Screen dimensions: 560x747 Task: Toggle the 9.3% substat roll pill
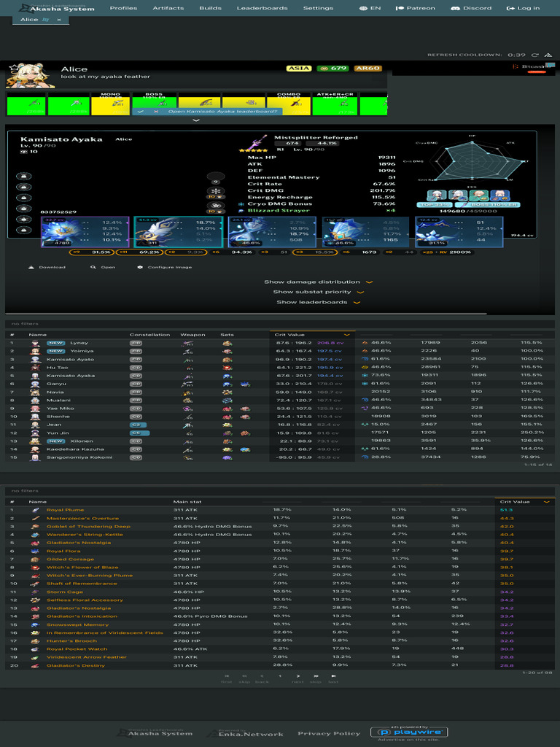pos(184,252)
